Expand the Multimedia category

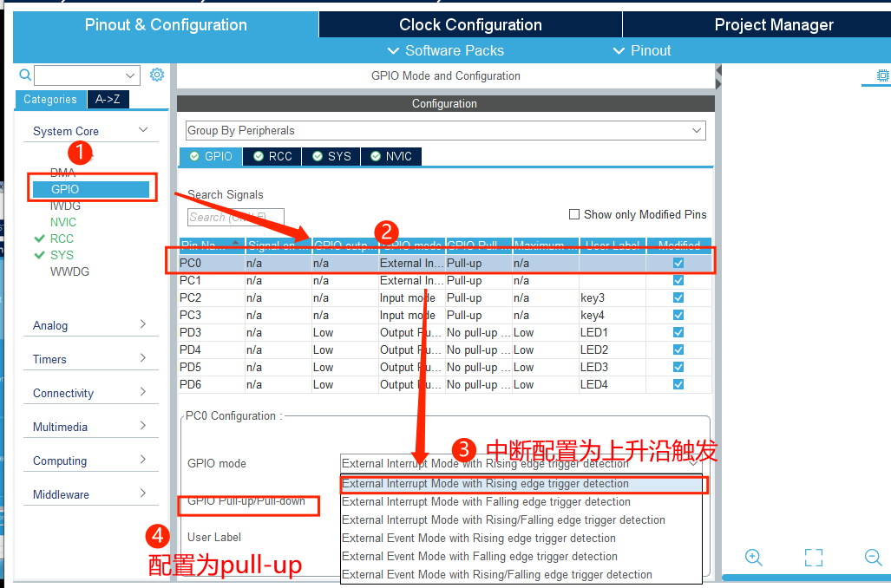click(91, 427)
